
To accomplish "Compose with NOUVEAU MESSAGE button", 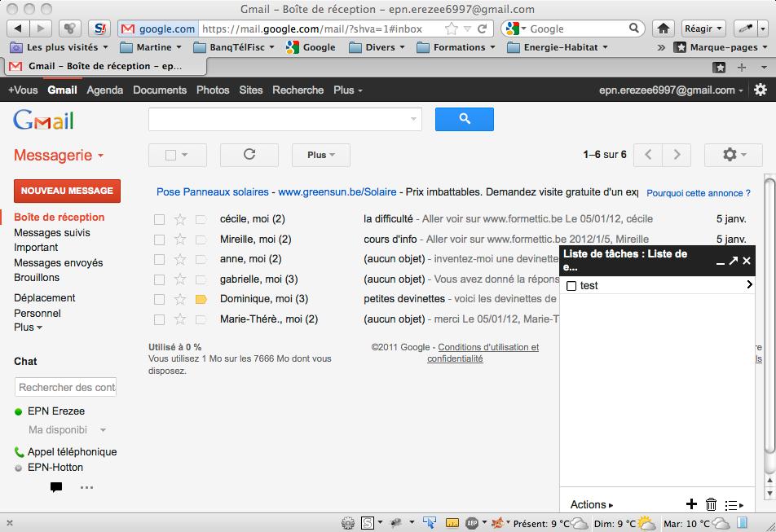I will coord(68,191).
